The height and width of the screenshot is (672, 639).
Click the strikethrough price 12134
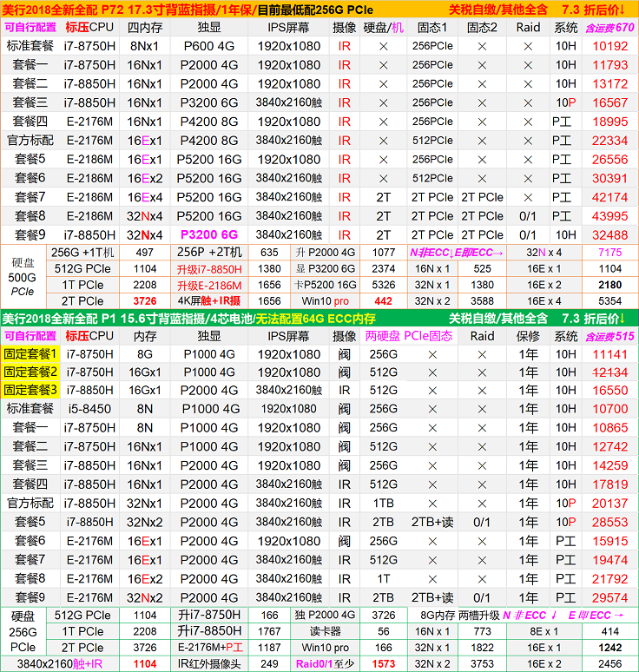coord(609,372)
